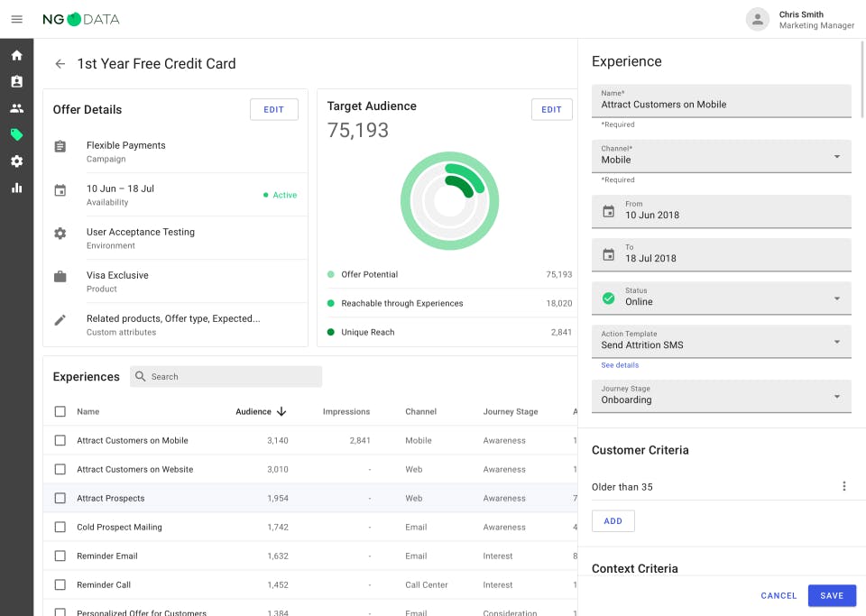The image size is (866, 616).
Task: Go to Home in the sidebar
Action: (x=16, y=55)
